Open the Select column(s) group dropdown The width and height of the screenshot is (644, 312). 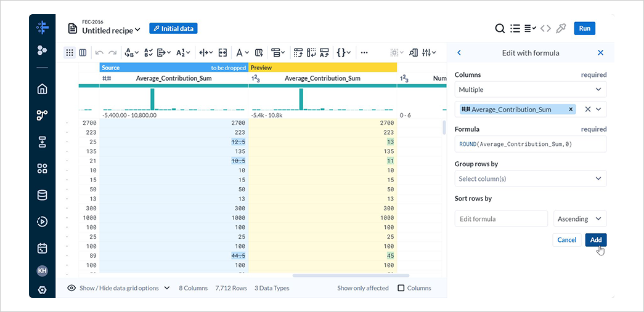(530, 178)
